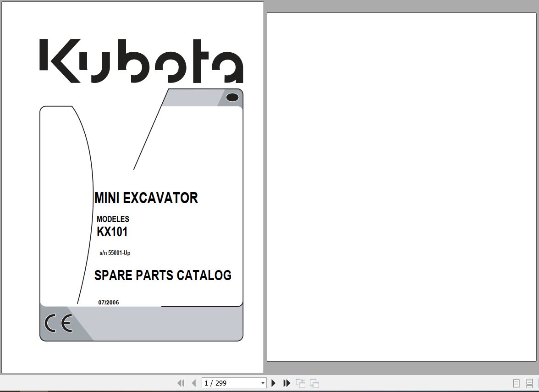Click the 07/2006 date text
Image resolution: width=539 pixels, height=392 pixels.
click(109, 302)
